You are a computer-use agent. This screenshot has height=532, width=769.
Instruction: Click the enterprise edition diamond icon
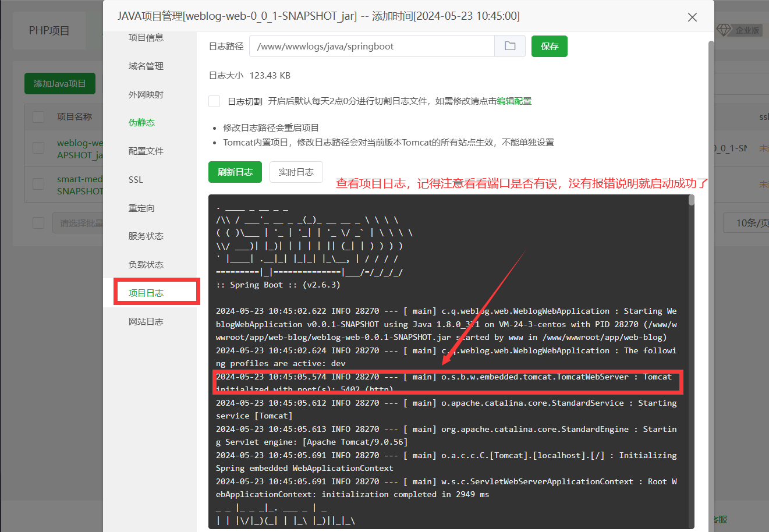(724, 30)
